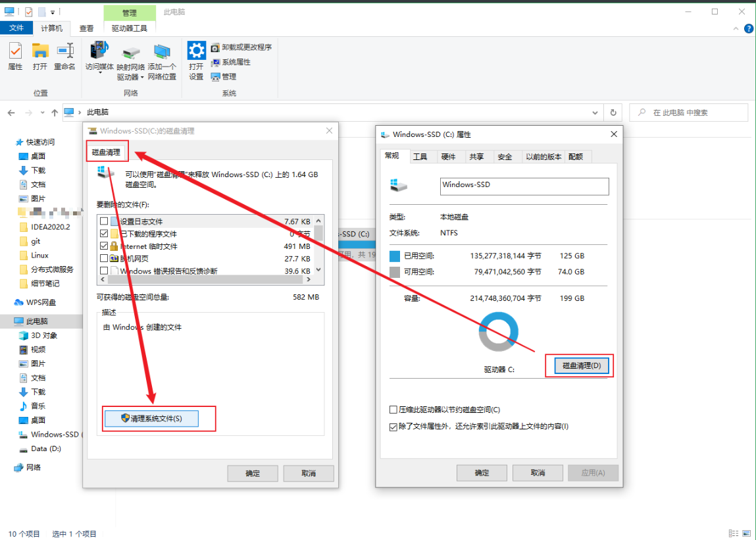The image size is (756, 540).
Task: Open recent locations dropdown next to forward arrow
Action: (x=42, y=113)
